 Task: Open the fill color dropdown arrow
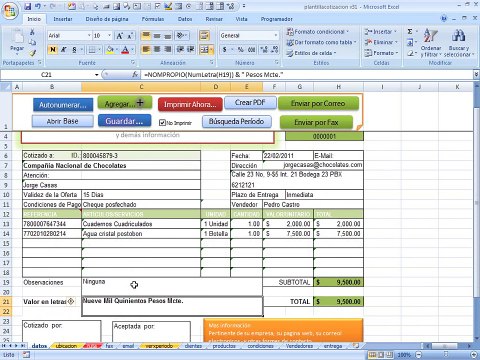pyautogui.click(x=117, y=50)
